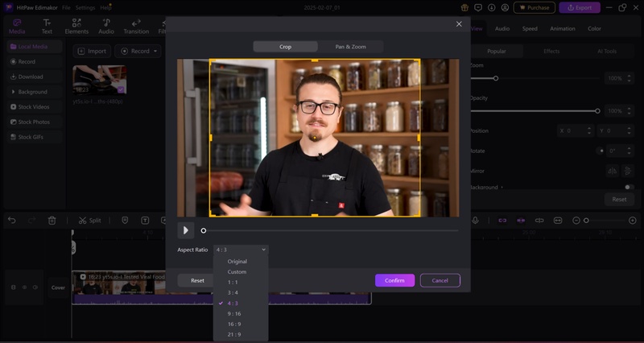Toggle the timeline split-at-playhead icon
The width and height of the screenshot is (644, 343).
539,221
